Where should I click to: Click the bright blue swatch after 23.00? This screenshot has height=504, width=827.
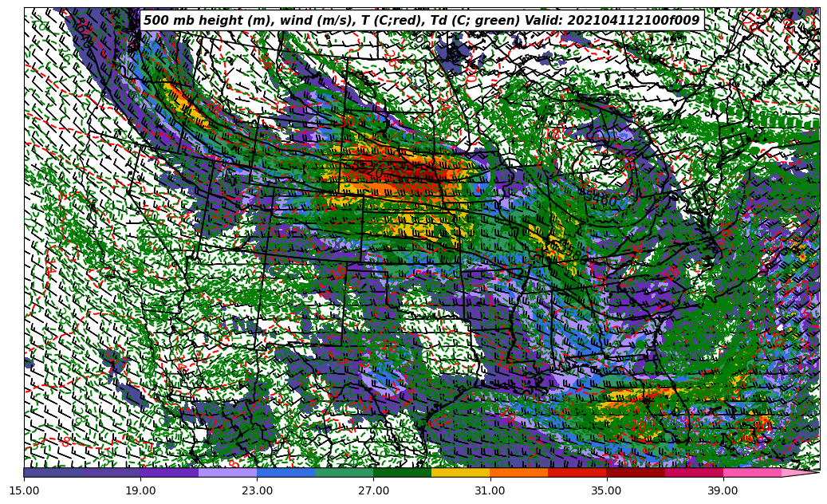pyautogui.click(x=286, y=472)
